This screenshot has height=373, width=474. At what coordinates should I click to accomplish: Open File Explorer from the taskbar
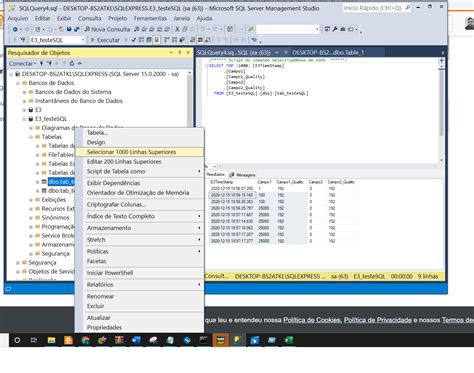click(51, 340)
